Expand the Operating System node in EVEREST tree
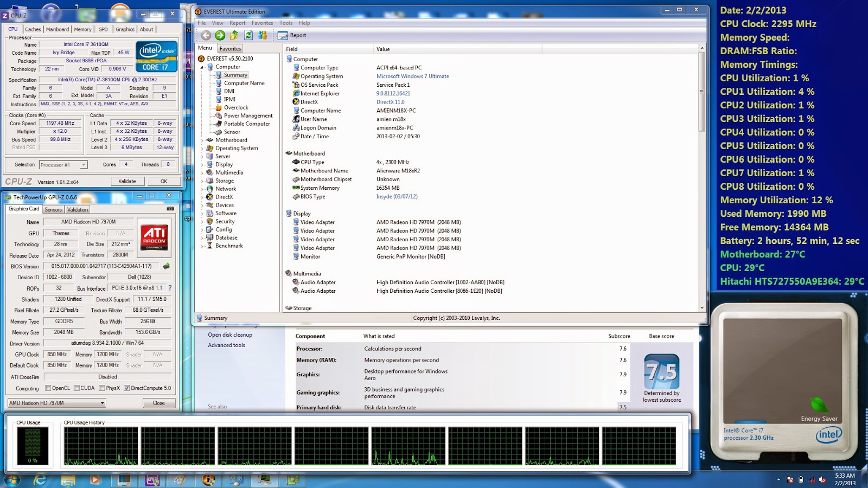Viewport: 868px width, 488px height. pyautogui.click(x=202, y=149)
